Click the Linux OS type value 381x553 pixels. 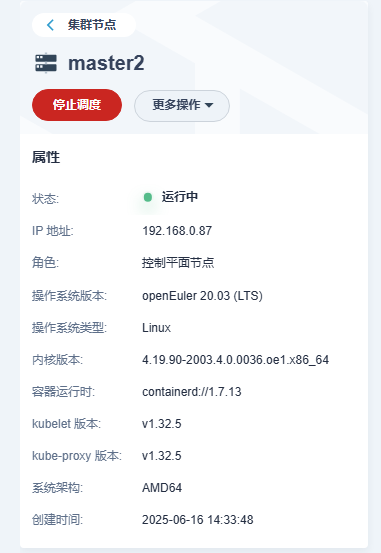tap(157, 328)
